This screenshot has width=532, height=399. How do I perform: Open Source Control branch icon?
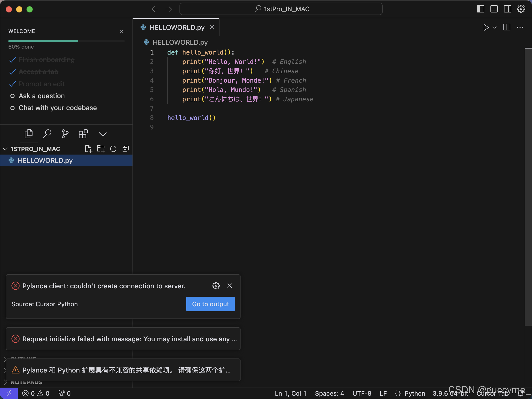coord(65,134)
